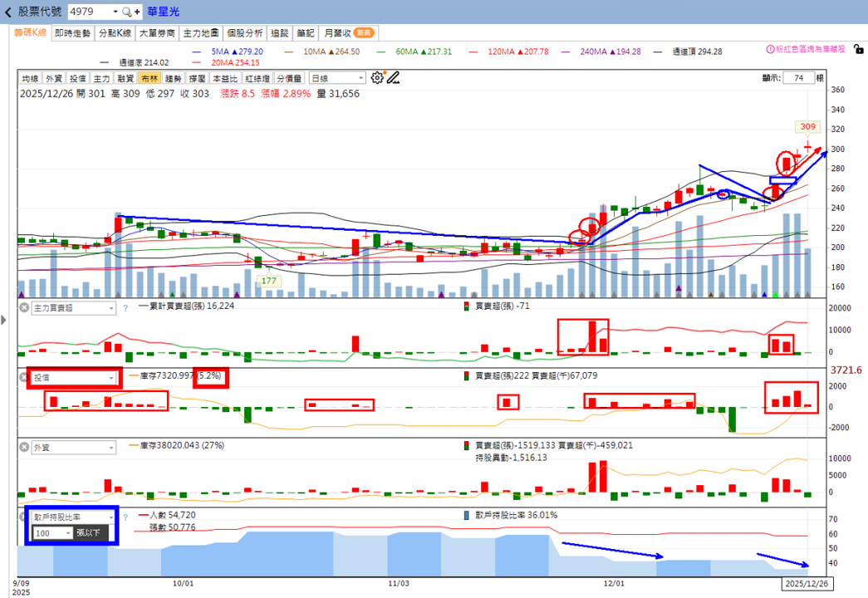Image resolution: width=868 pixels, height=598 pixels.
Task: Click the 177 low price label
Action: [269, 281]
